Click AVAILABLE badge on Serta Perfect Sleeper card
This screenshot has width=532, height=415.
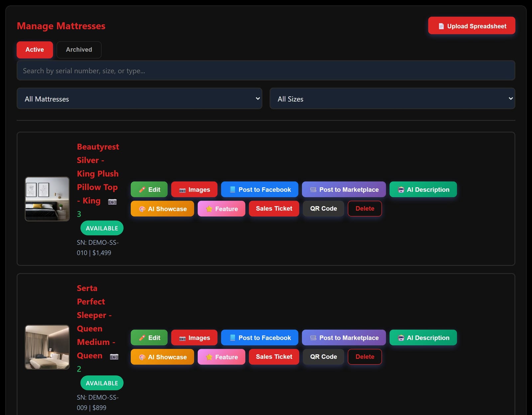102,383
